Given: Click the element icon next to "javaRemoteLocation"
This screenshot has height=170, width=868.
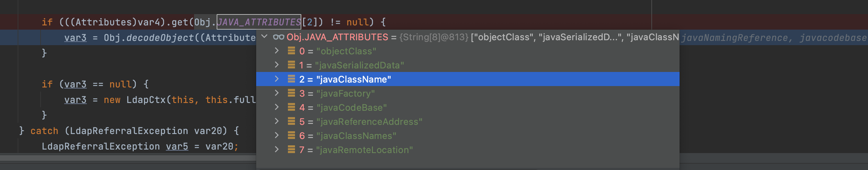Looking at the screenshot, I should pyautogui.click(x=291, y=150).
